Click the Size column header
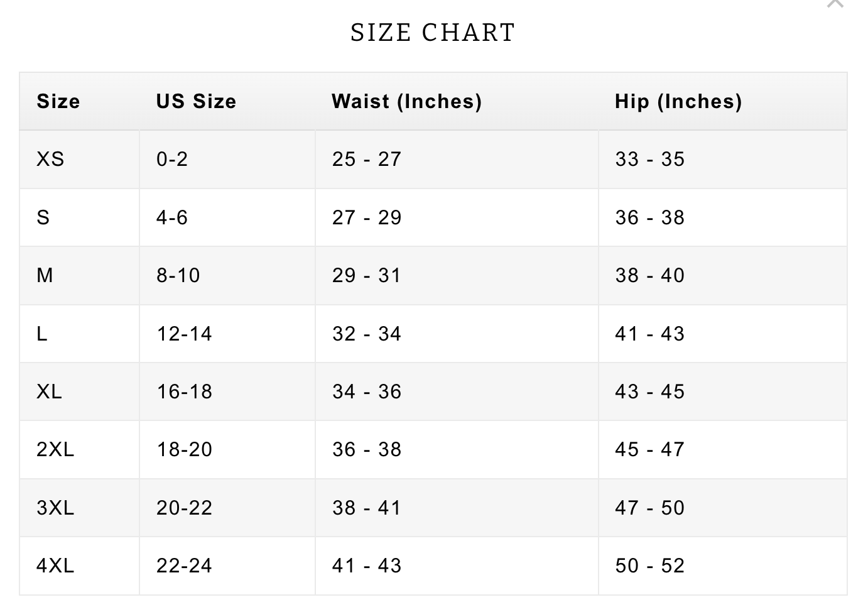Viewport: 868px width, 612px height. tap(58, 101)
